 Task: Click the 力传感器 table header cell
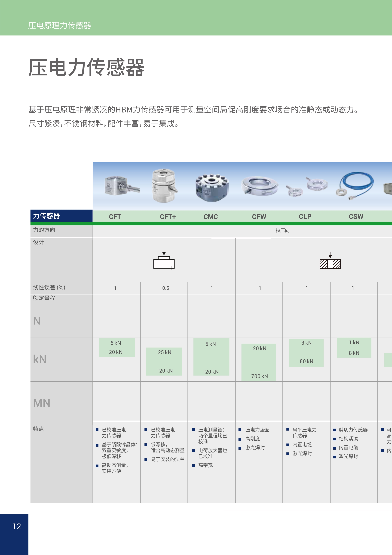point(61,216)
